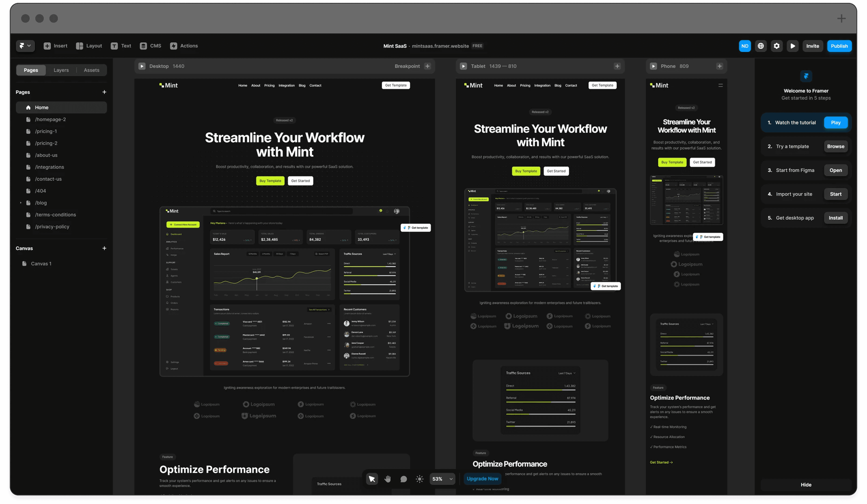Select the /pricing-2 page
Image resolution: width=867 pixels, height=504 pixels.
point(46,143)
